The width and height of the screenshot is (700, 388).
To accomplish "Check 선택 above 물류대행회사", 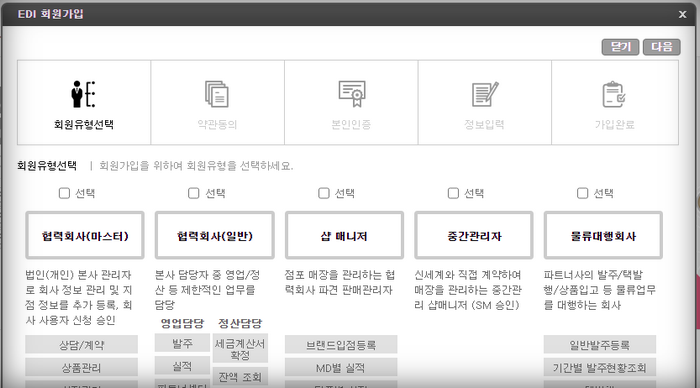I will pos(583,193).
